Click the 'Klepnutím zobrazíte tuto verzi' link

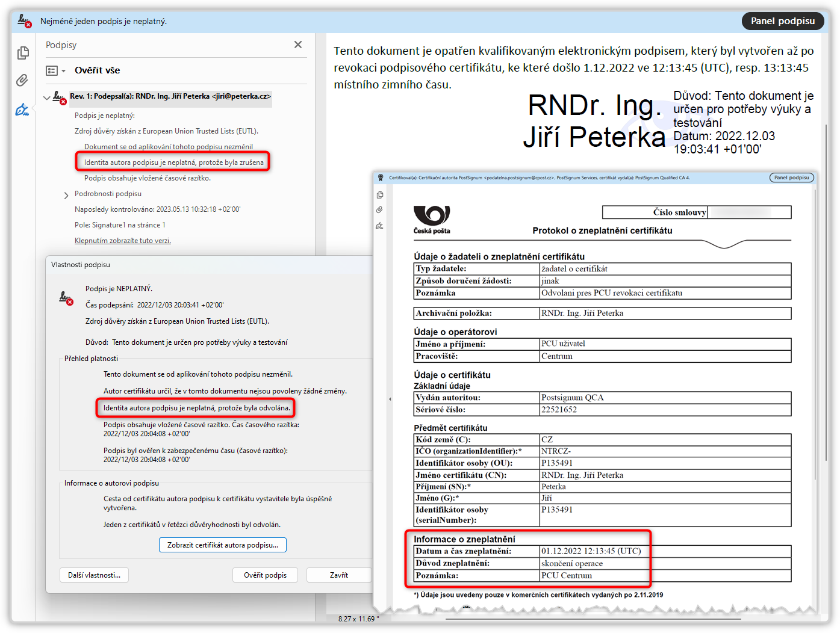(x=123, y=241)
